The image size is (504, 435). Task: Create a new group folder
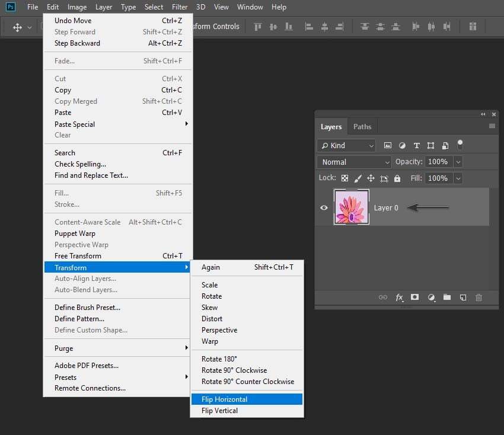click(447, 297)
